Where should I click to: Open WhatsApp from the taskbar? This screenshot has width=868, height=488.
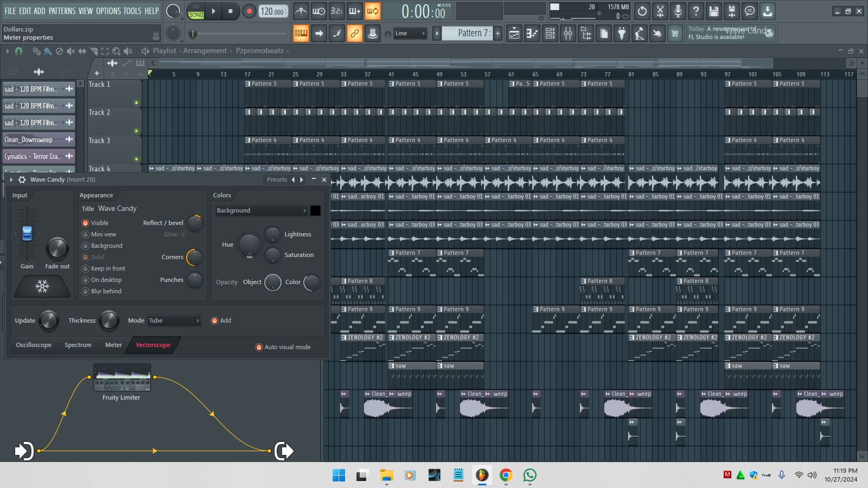pyautogui.click(x=529, y=476)
